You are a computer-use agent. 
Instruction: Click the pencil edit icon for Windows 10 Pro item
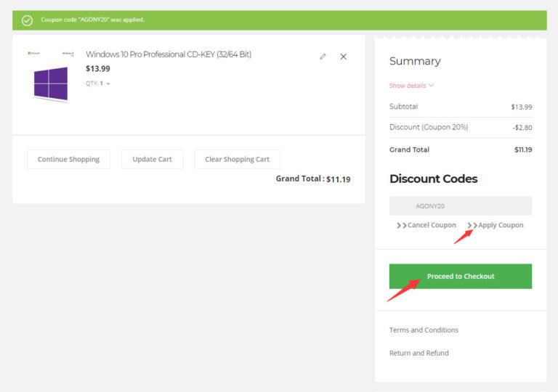click(323, 57)
